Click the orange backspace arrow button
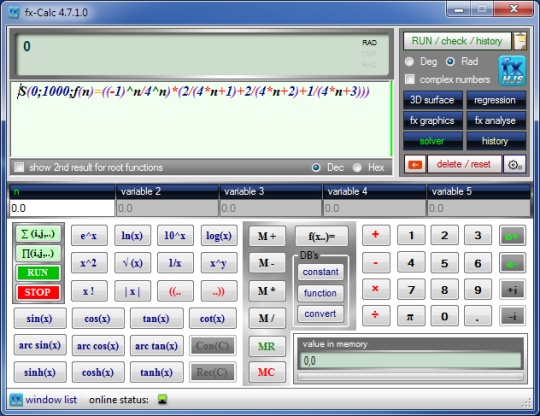The image size is (540, 416). (415, 164)
